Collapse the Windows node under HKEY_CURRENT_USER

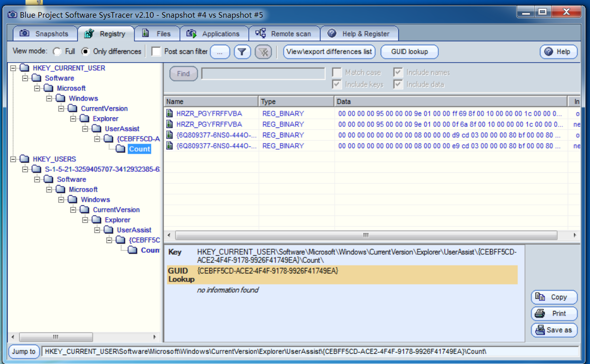point(49,99)
